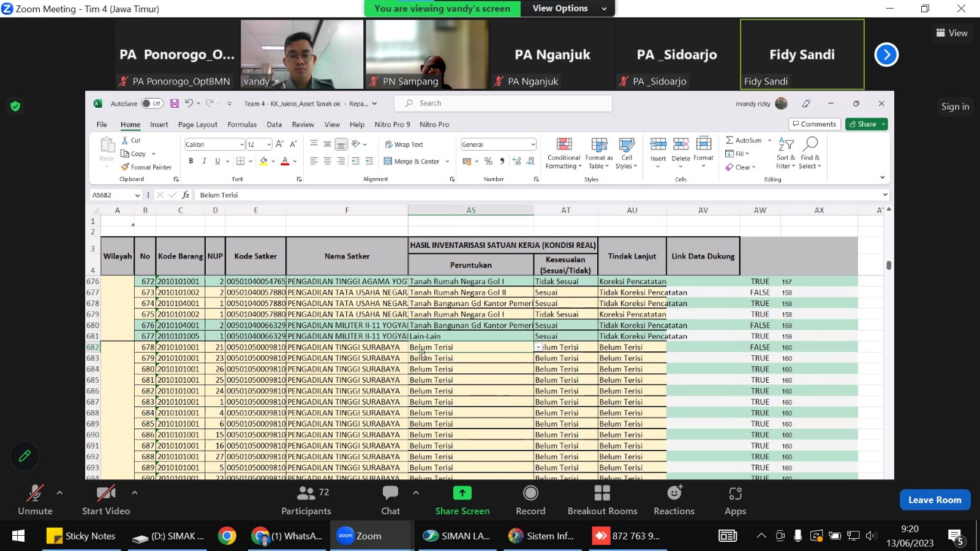Viewport: 980px width, 551px height.
Task: Show next participants with blue arrow
Action: [886, 54]
